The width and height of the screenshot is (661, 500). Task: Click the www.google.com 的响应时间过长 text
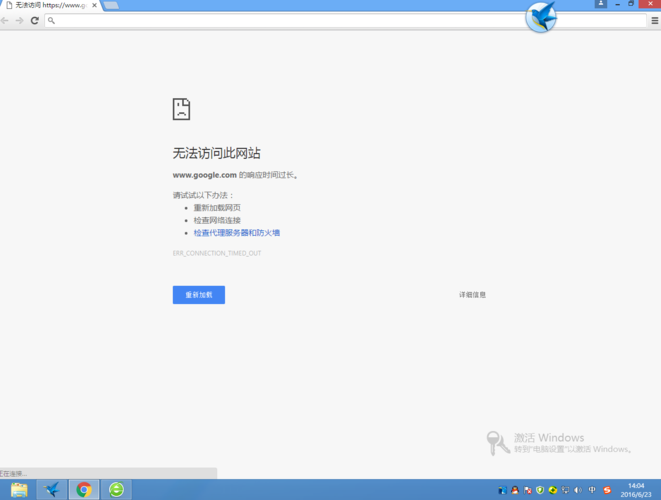pos(235,175)
